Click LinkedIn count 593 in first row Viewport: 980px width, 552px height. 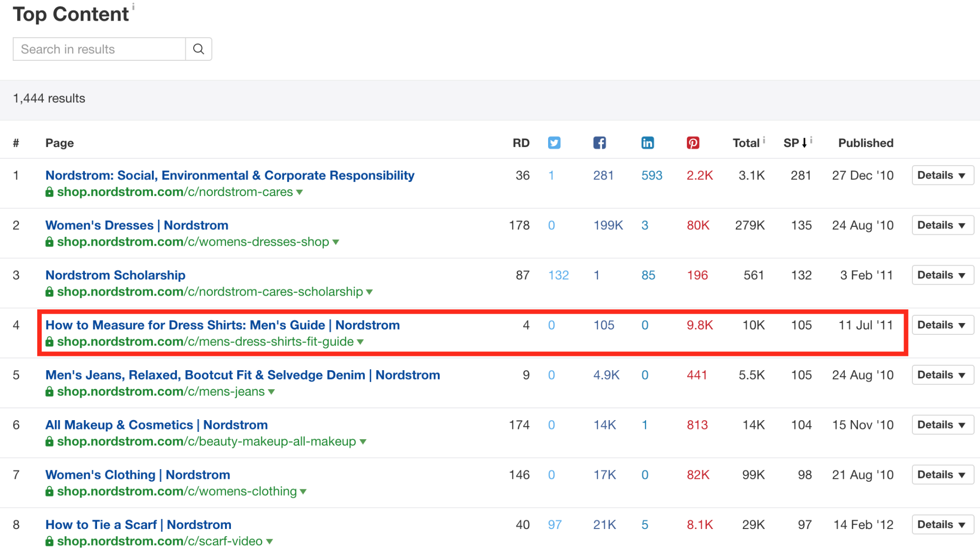pyautogui.click(x=652, y=175)
